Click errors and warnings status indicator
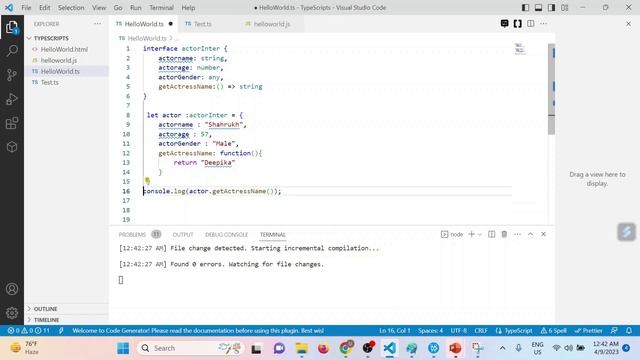Image resolution: width=640 pixels, height=360 pixels. pos(29,331)
